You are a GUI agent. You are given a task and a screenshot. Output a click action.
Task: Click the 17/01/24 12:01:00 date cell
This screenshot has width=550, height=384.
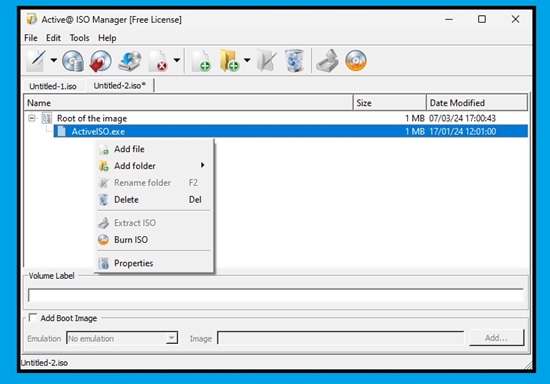click(463, 132)
